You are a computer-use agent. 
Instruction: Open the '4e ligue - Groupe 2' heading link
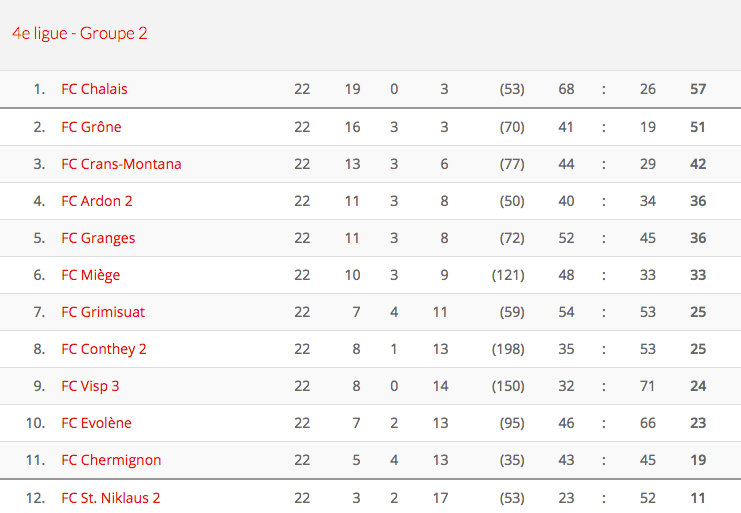80,34
